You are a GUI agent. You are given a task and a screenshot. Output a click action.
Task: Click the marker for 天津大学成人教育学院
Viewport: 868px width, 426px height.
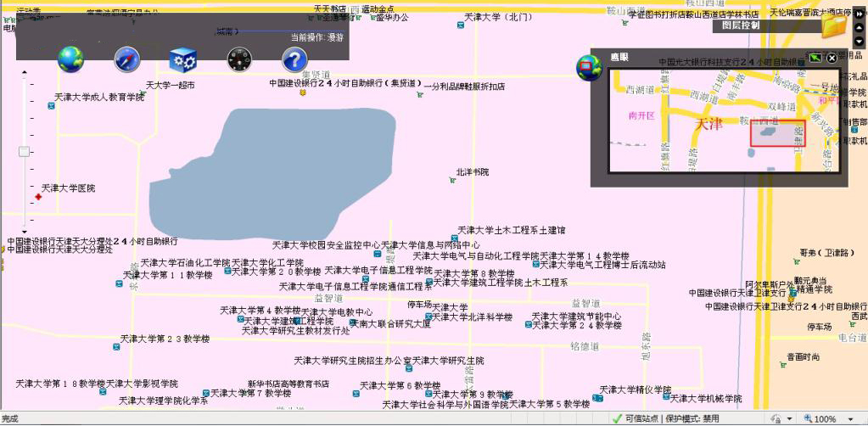(51, 105)
